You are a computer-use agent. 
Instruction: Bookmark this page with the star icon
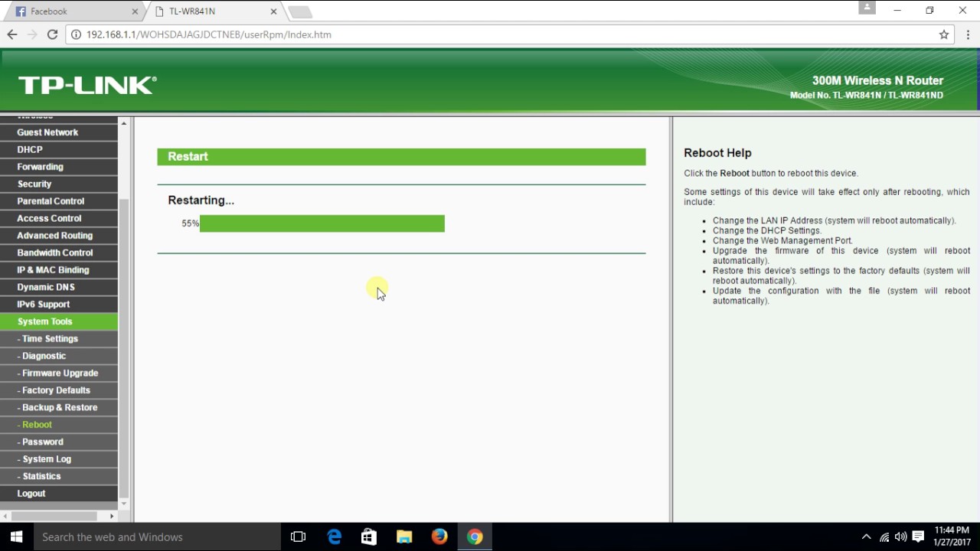[x=944, y=34]
